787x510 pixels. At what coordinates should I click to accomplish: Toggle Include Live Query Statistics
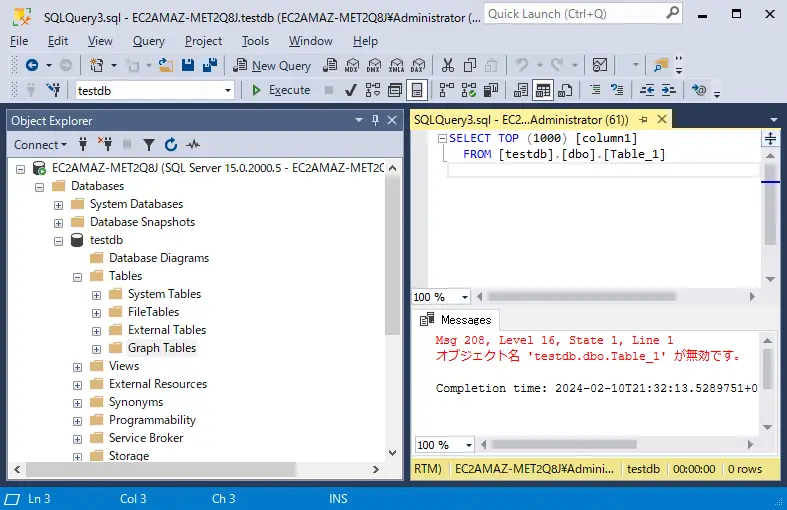(469, 90)
